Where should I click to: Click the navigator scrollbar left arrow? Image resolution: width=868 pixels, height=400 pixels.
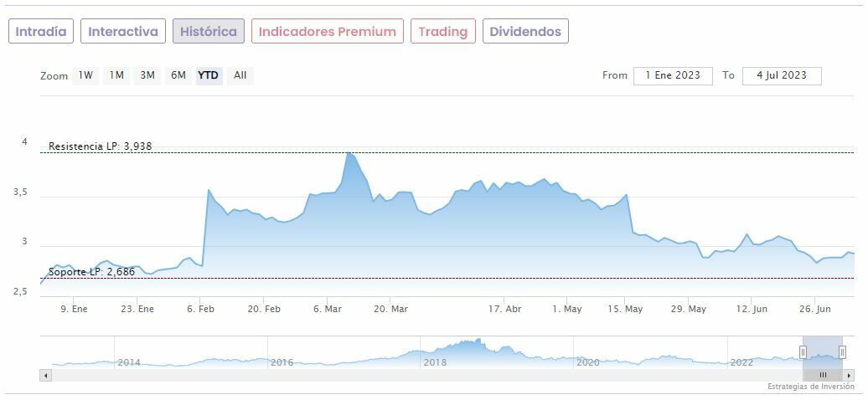click(x=45, y=376)
